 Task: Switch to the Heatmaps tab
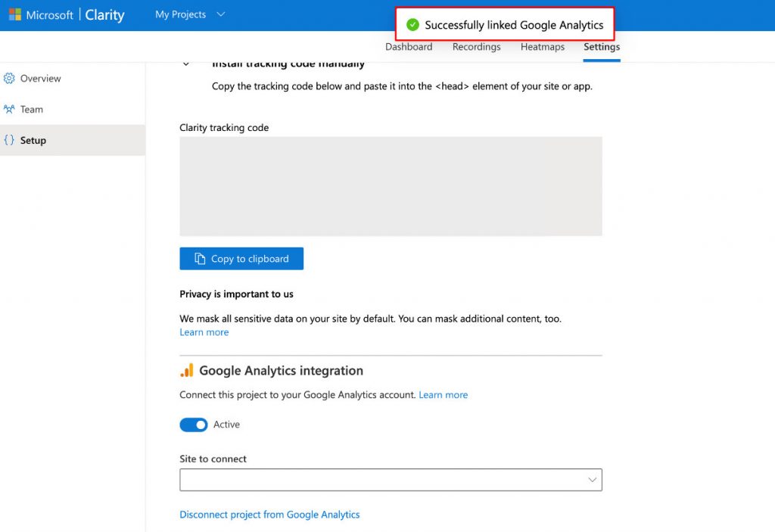[x=542, y=47]
